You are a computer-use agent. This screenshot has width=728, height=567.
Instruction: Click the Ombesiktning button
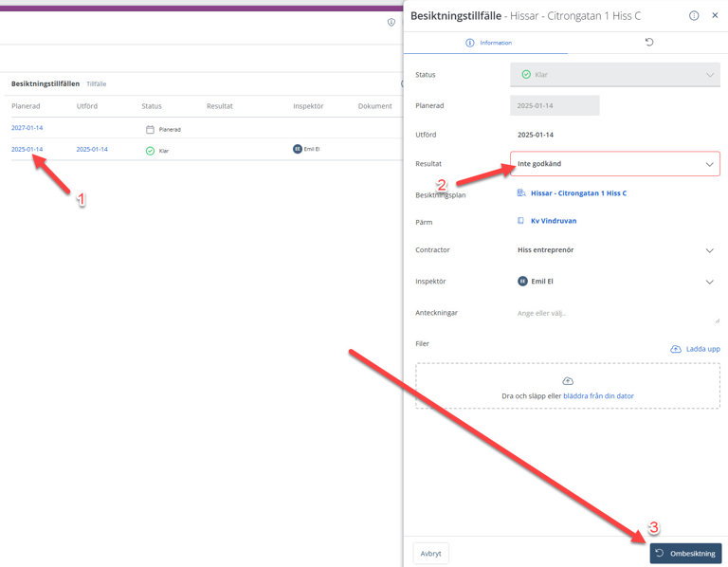685,554
